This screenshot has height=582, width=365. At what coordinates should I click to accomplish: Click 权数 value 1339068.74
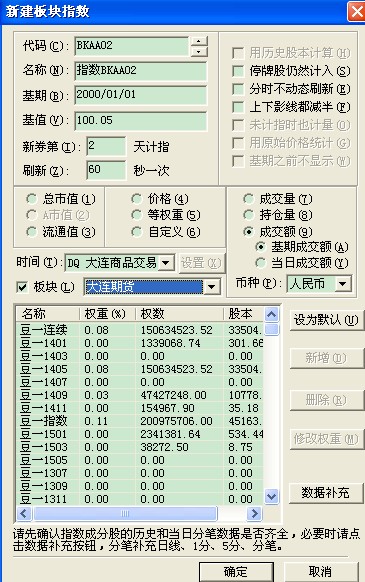click(170, 343)
